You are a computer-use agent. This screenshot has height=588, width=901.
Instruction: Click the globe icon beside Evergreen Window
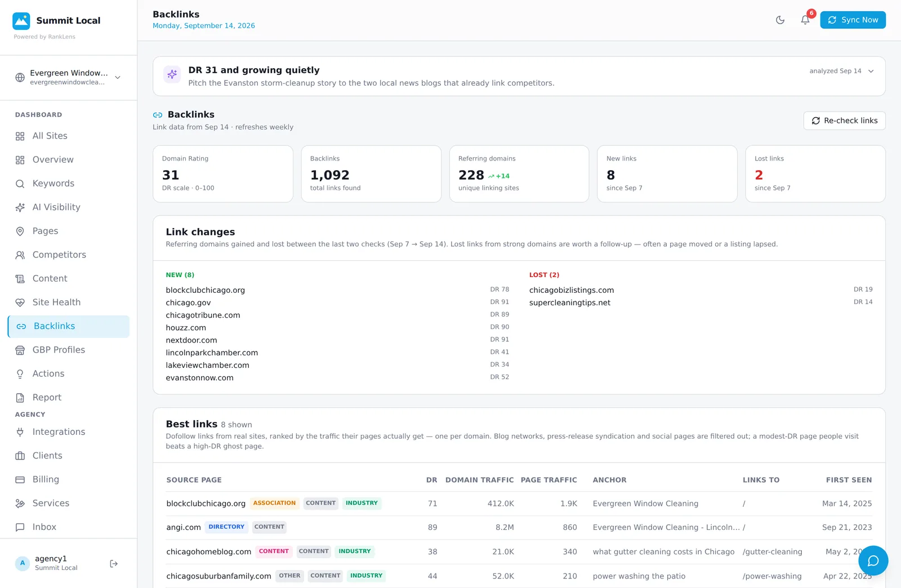click(x=20, y=77)
